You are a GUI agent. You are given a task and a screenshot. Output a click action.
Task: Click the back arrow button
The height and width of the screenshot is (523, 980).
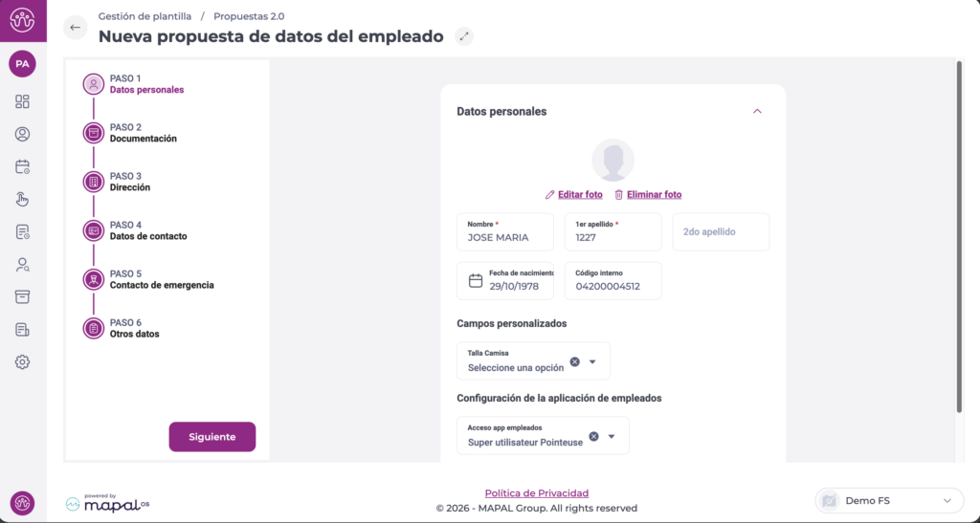pyautogui.click(x=75, y=28)
